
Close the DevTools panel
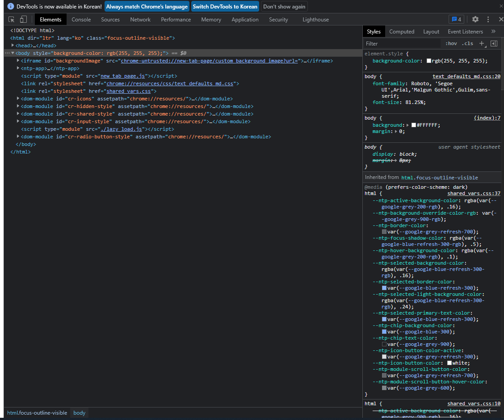501,20
